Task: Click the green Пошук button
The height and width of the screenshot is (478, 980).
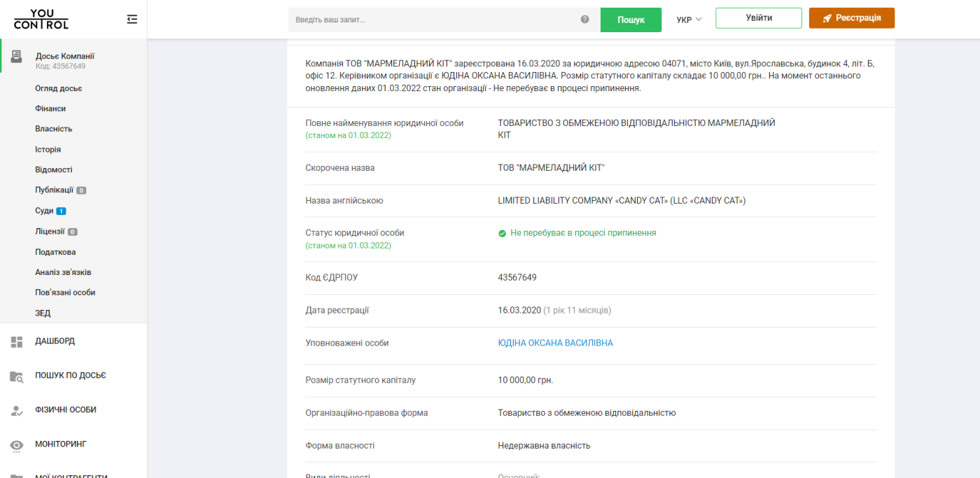Action: click(631, 20)
